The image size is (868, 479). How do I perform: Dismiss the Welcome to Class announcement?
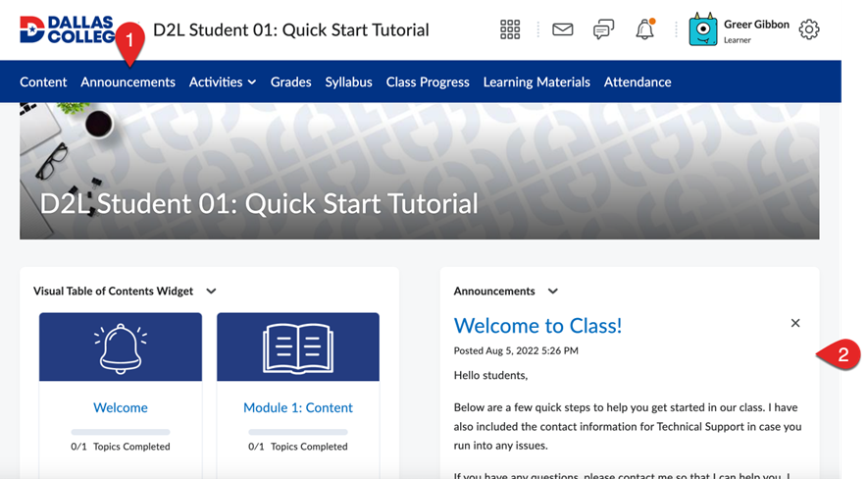tap(794, 323)
